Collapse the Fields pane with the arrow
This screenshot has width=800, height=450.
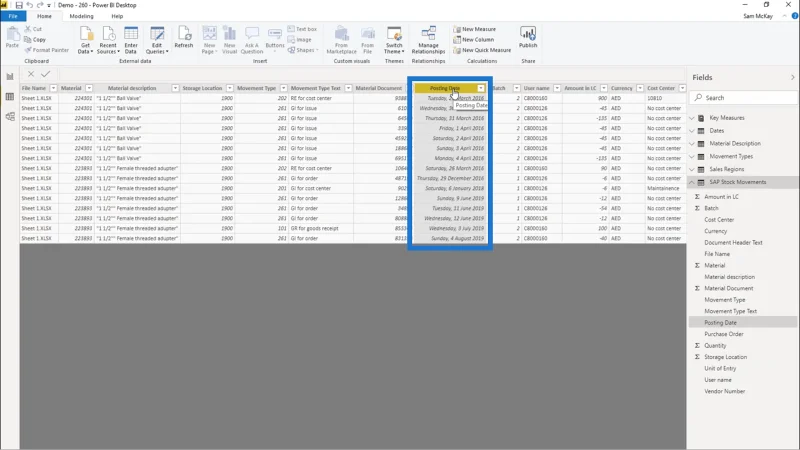tap(792, 78)
